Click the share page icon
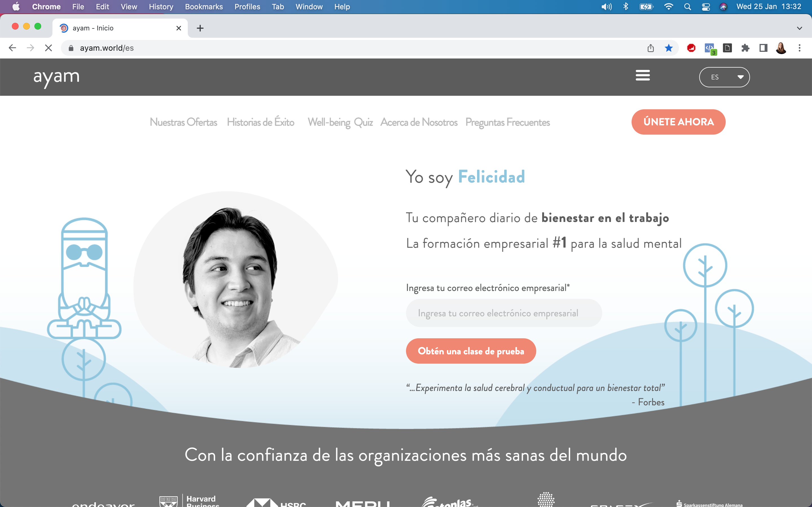Image resolution: width=812 pixels, height=507 pixels. [651, 48]
